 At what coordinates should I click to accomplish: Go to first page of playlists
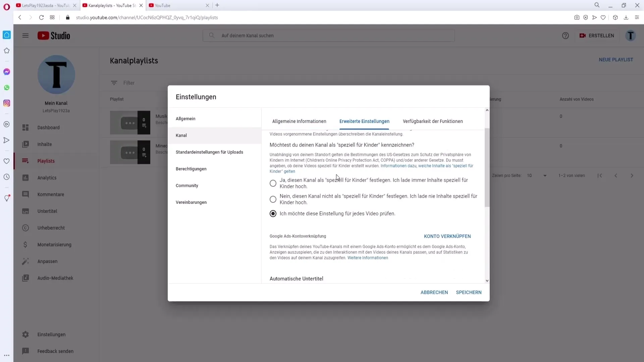pos(600,176)
